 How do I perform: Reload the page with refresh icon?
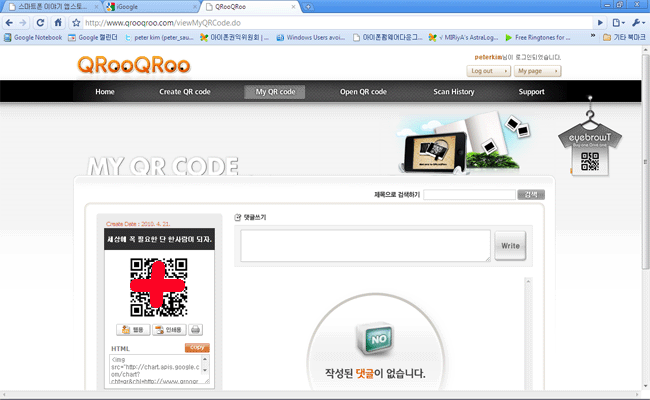[43, 22]
